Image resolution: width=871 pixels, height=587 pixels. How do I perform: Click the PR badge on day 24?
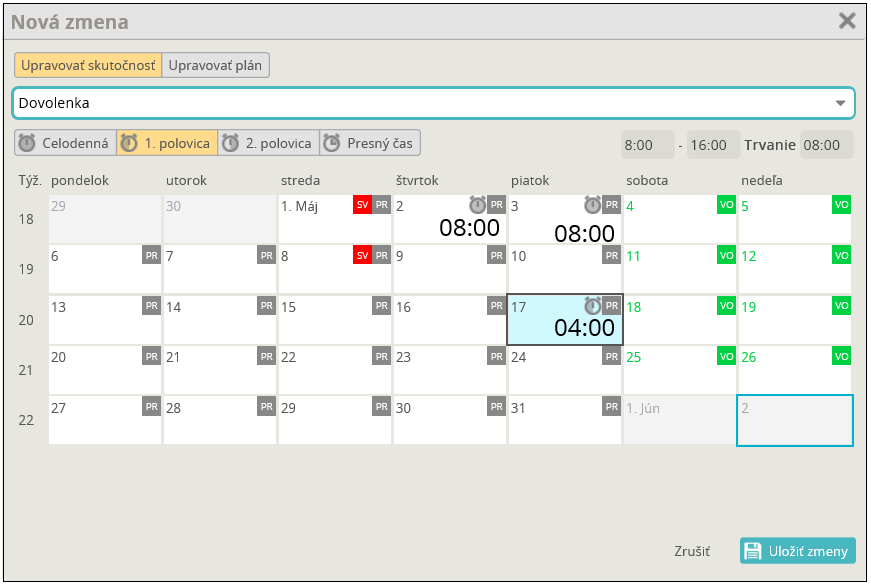coord(612,356)
